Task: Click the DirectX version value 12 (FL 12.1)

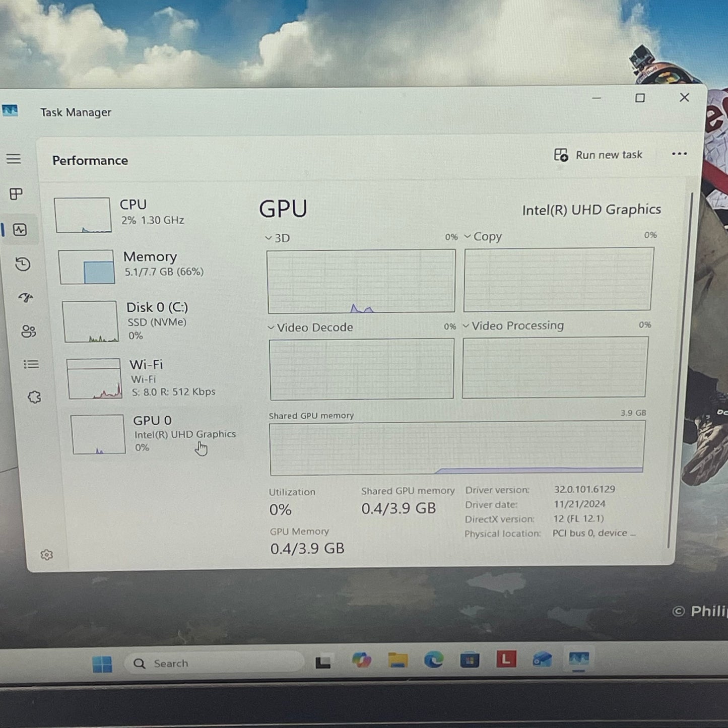Action: [x=578, y=518]
